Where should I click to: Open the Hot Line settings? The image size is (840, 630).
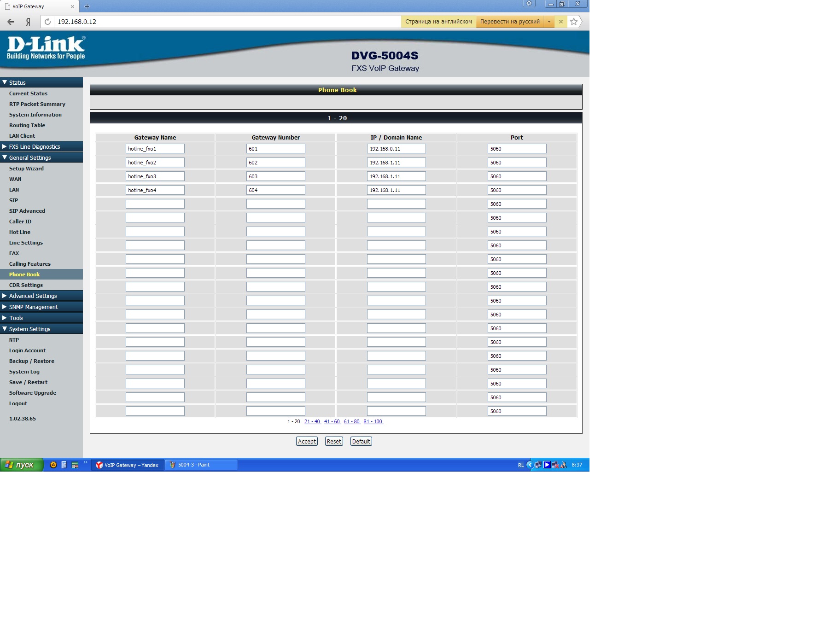click(x=20, y=232)
